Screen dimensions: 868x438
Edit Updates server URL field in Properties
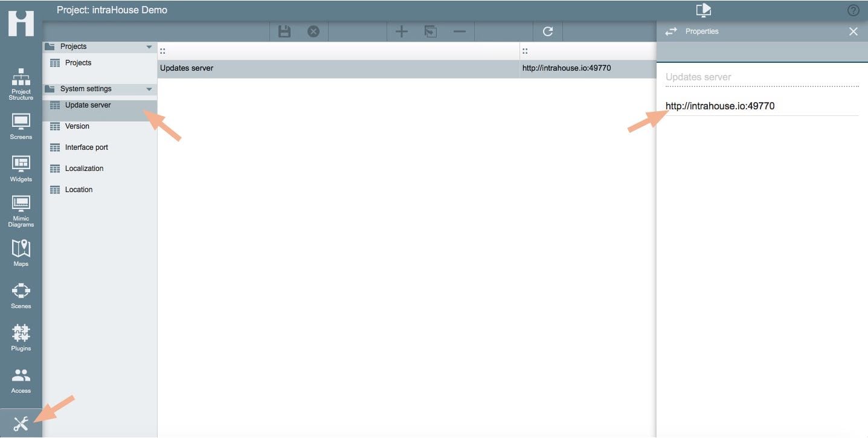click(762, 106)
